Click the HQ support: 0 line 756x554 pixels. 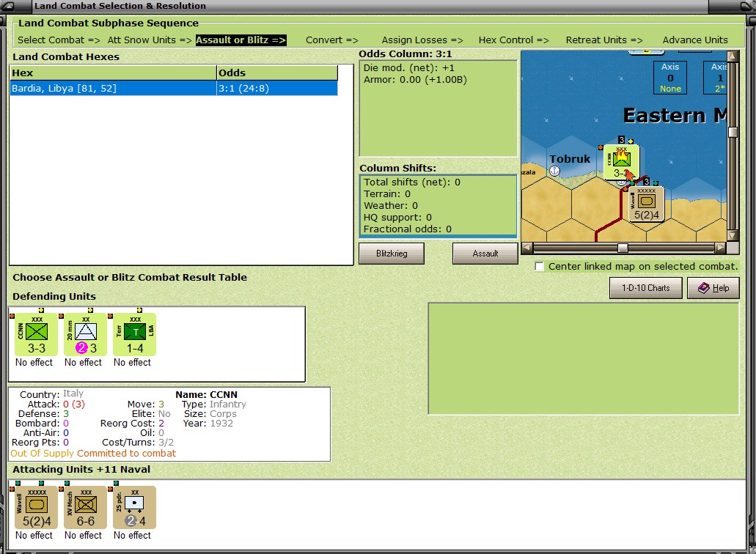coord(397,217)
